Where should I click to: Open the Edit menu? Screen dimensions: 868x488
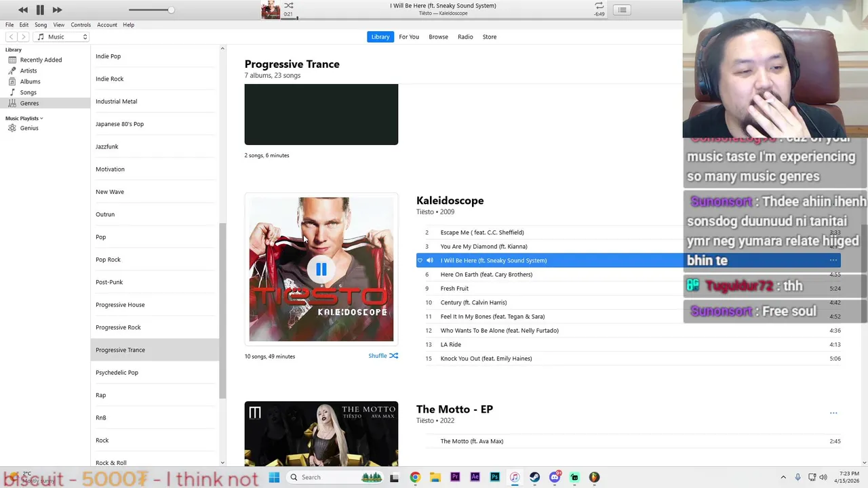click(24, 24)
